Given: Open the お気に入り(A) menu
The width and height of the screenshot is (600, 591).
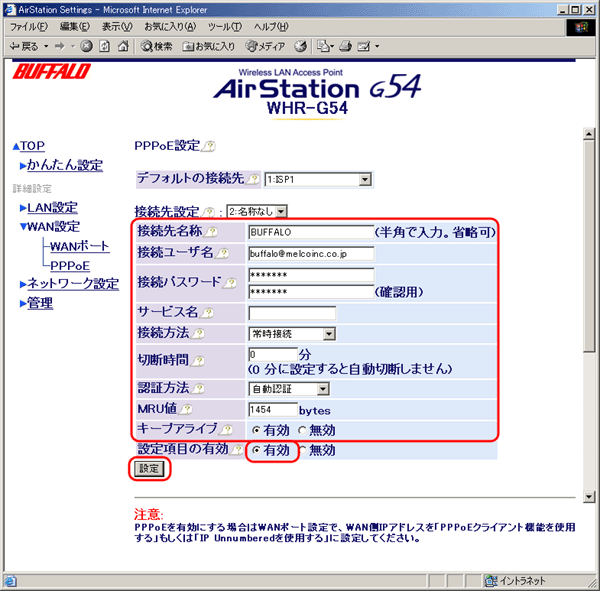Looking at the screenshot, I should tap(170, 27).
